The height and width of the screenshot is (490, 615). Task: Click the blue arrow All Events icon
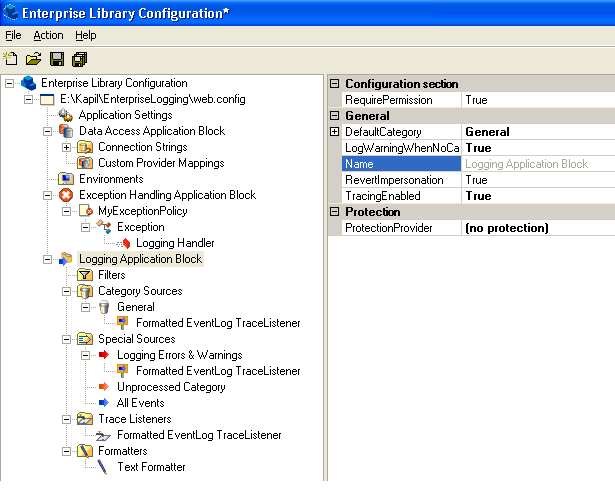pyautogui.click(x=104, y=403)
